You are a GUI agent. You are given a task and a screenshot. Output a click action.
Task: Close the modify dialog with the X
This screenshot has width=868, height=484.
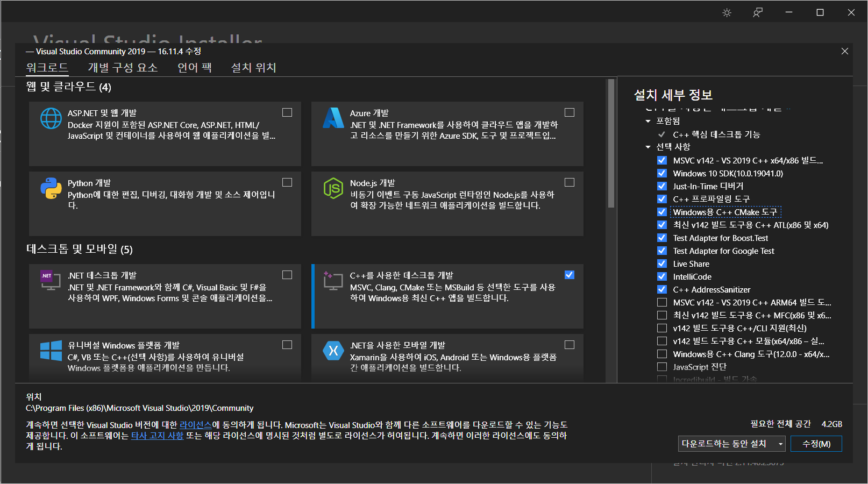point(845,51)
